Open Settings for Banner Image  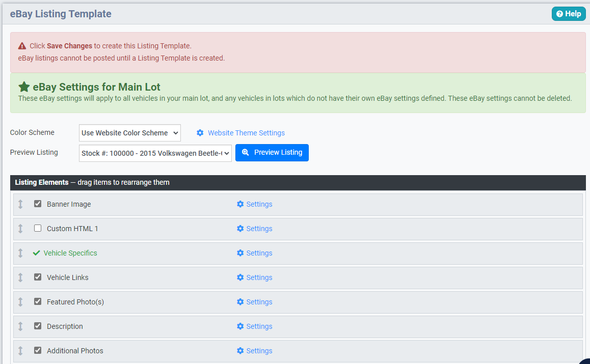255,204
